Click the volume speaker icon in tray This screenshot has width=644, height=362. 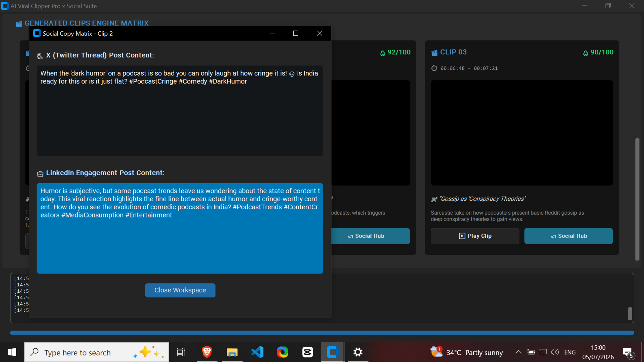[555, 352]
